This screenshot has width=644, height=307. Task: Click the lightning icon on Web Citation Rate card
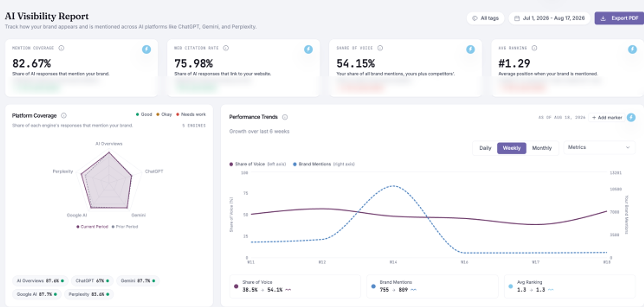(x=308, y=49)
